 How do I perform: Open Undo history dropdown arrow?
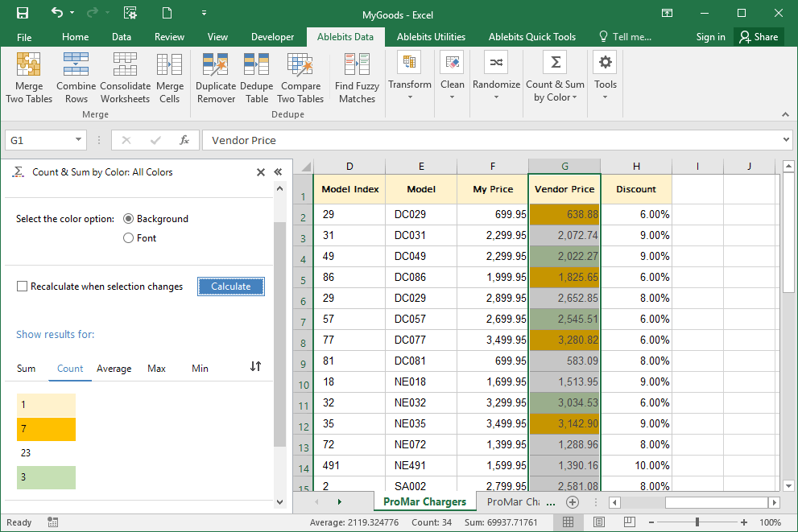[72, 13]
